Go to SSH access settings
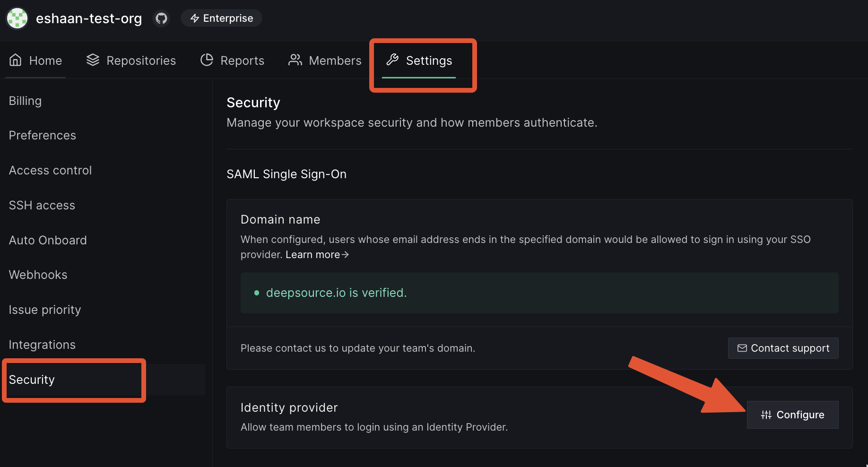 (42, 205)
